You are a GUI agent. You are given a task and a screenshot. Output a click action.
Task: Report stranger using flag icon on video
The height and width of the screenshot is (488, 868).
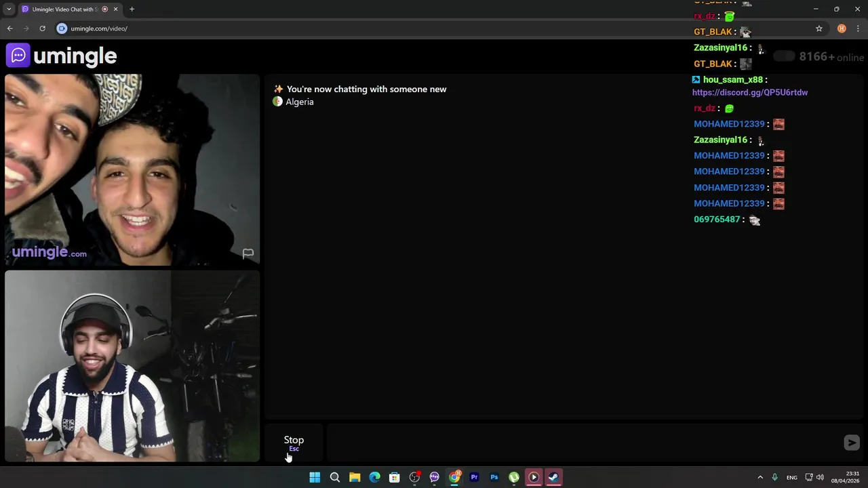(x=248, y=253)
